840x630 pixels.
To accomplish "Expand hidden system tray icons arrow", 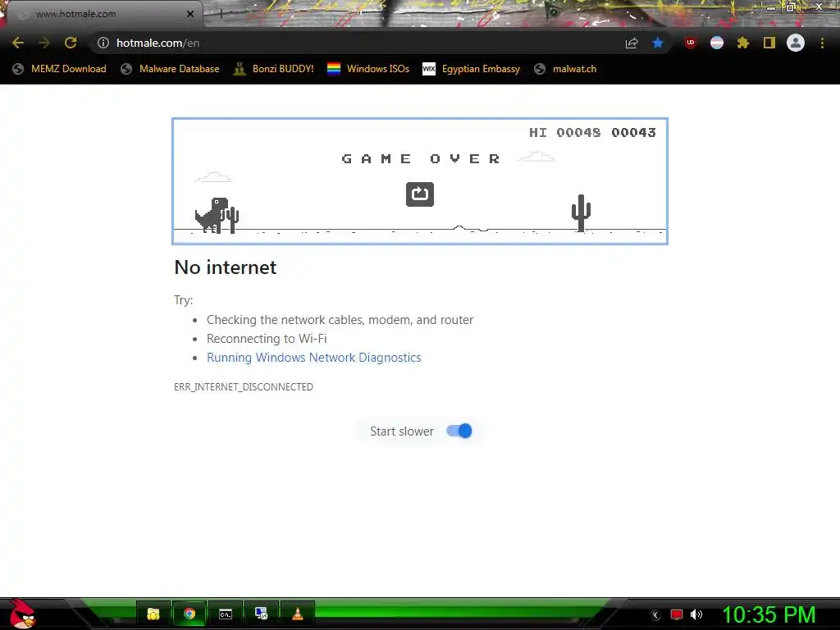I will (655, 615).
